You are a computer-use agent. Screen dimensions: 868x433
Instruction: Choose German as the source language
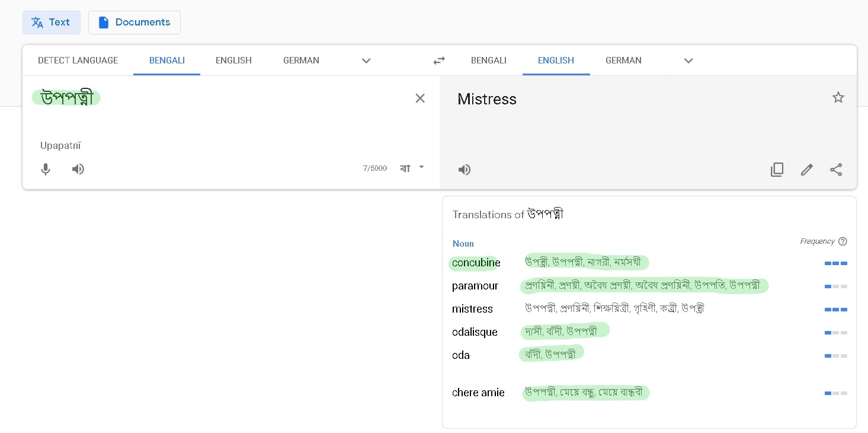tap(301, 61)
